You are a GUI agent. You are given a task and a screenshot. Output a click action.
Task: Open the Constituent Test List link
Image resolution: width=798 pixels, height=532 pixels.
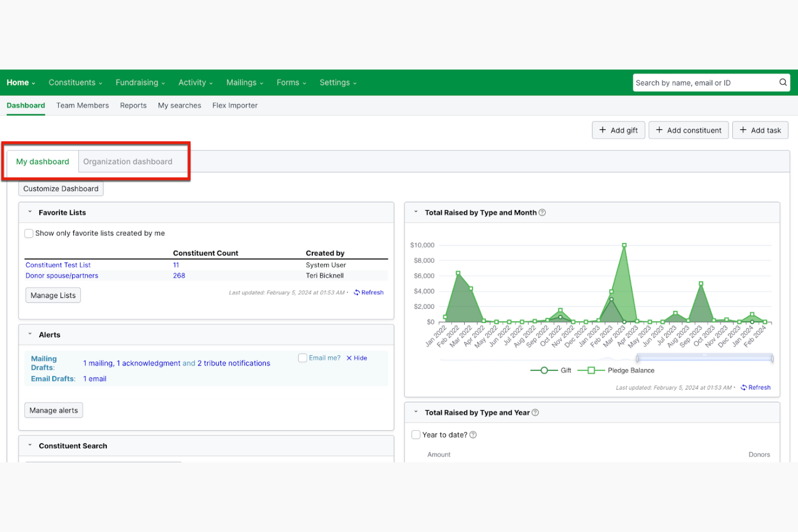pyautogui.click(x=58, y=265)
